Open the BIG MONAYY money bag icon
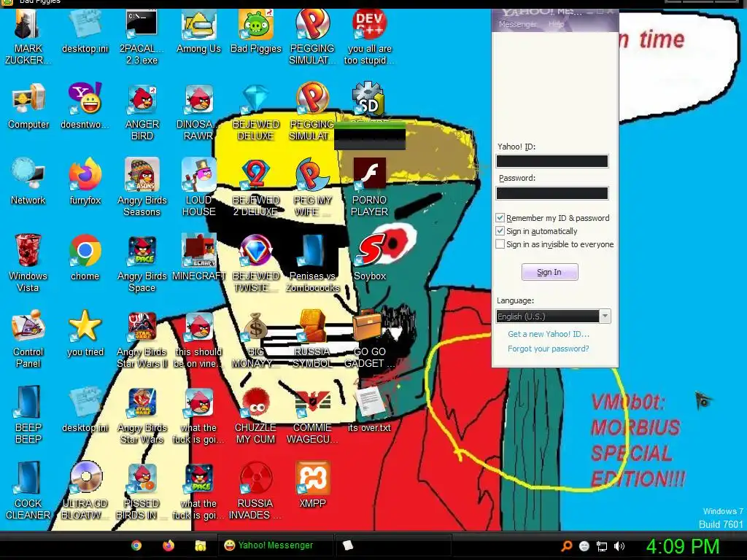 click(256, 338)
